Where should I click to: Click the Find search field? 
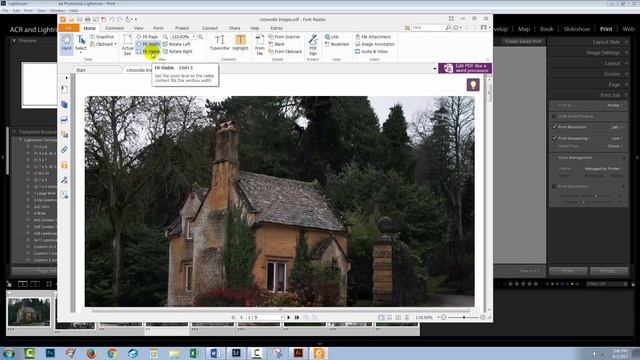pos(428,27)
